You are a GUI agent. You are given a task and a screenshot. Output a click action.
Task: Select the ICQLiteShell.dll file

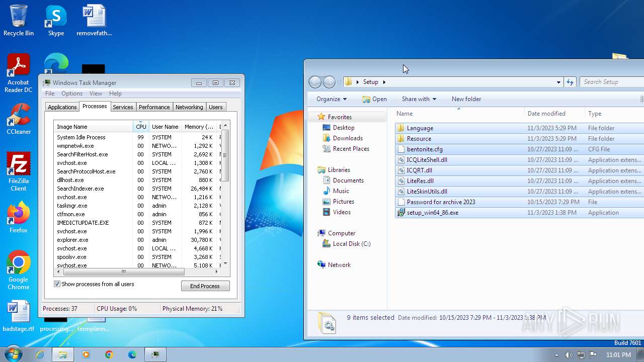519,160
